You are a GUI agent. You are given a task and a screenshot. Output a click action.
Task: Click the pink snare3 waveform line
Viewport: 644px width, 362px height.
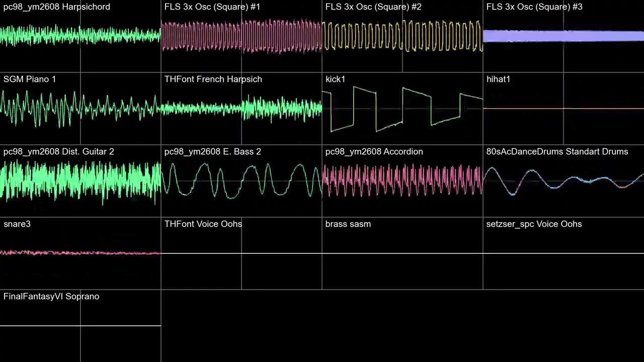[x=80, y=252]
